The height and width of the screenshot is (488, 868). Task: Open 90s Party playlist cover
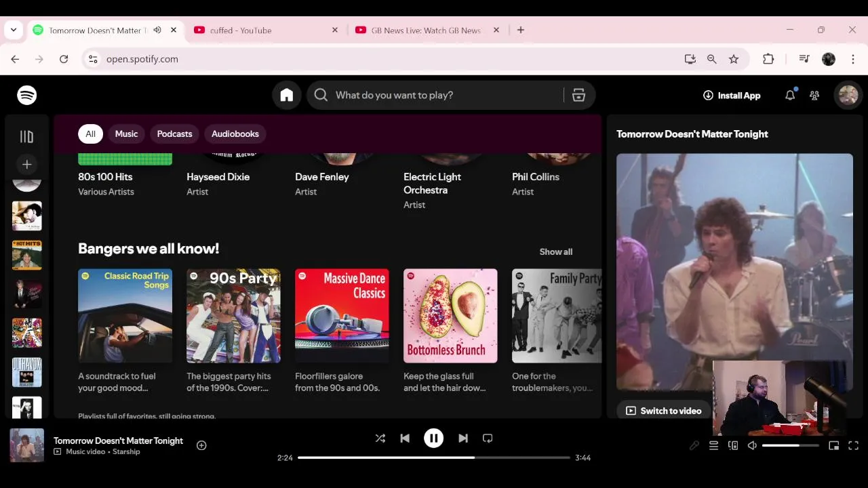[233, 316]
